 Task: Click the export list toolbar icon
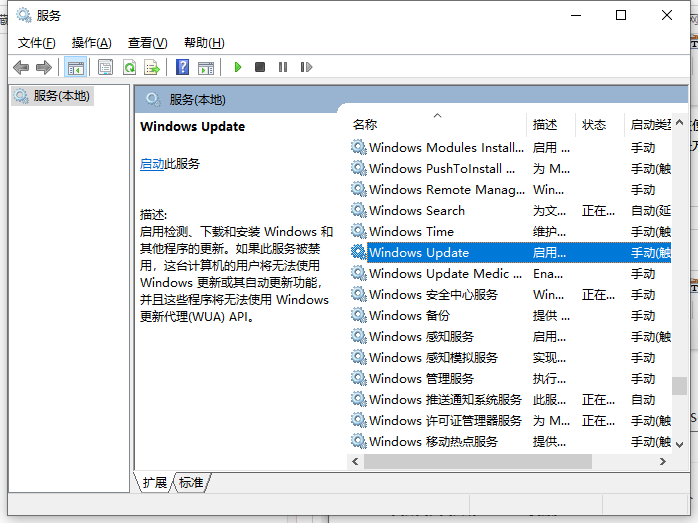point(152,67)
